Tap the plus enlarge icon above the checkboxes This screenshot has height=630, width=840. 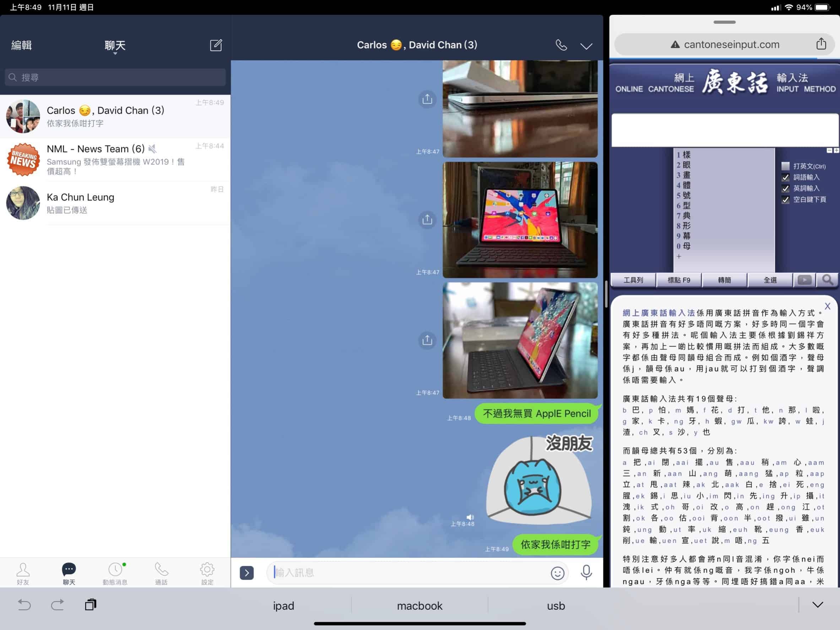pos(836,150)
